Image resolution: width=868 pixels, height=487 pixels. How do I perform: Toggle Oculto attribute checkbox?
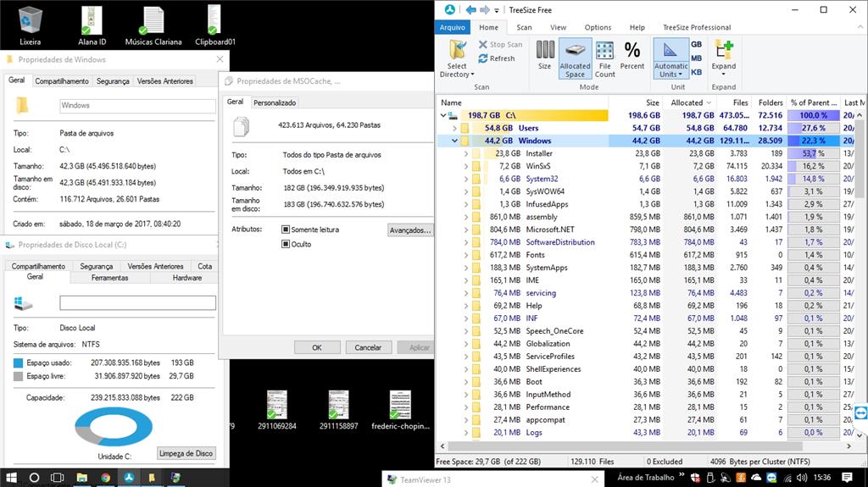[286, 244]
